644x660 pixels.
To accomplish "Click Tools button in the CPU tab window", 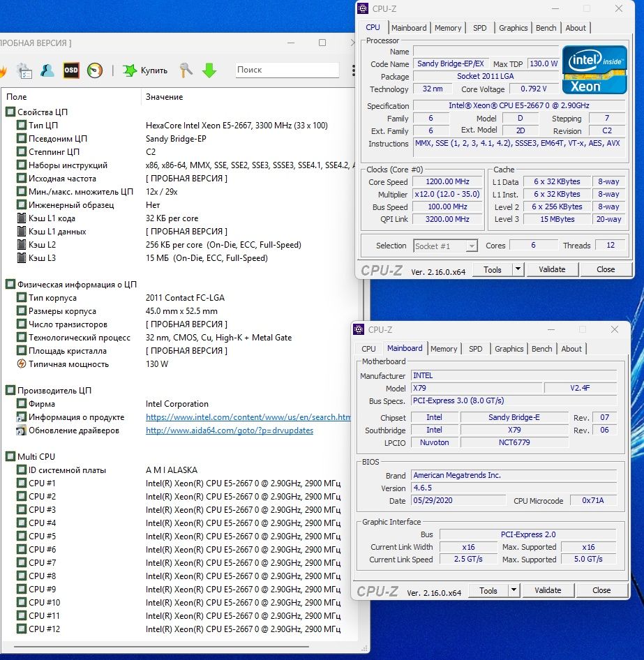I will pyautogui.click(x=493, y=269).
